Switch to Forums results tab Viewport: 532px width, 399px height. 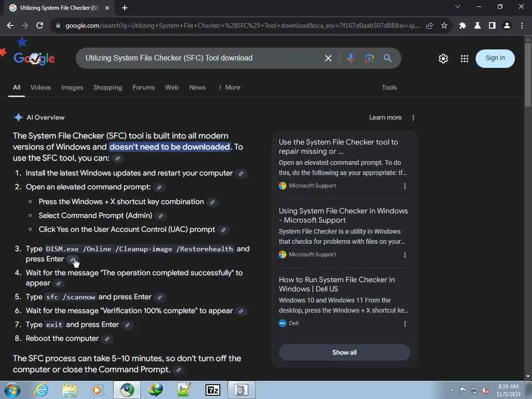click(144, 88)
